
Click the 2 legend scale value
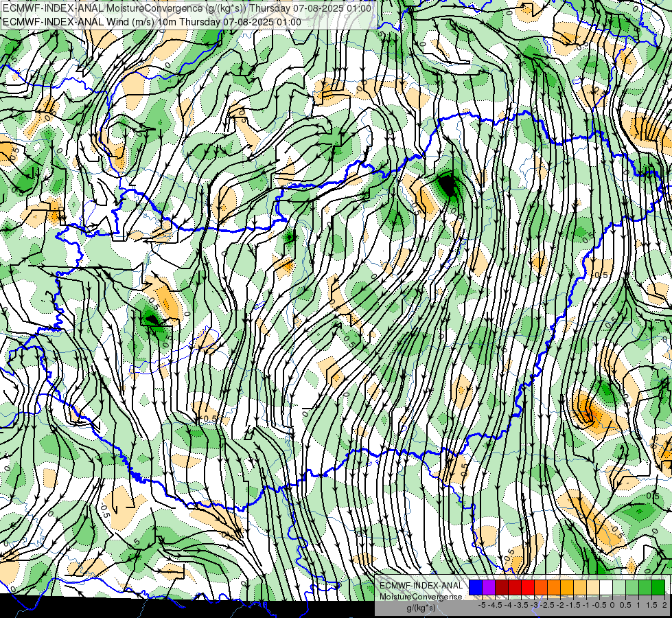tap(664, 605)
